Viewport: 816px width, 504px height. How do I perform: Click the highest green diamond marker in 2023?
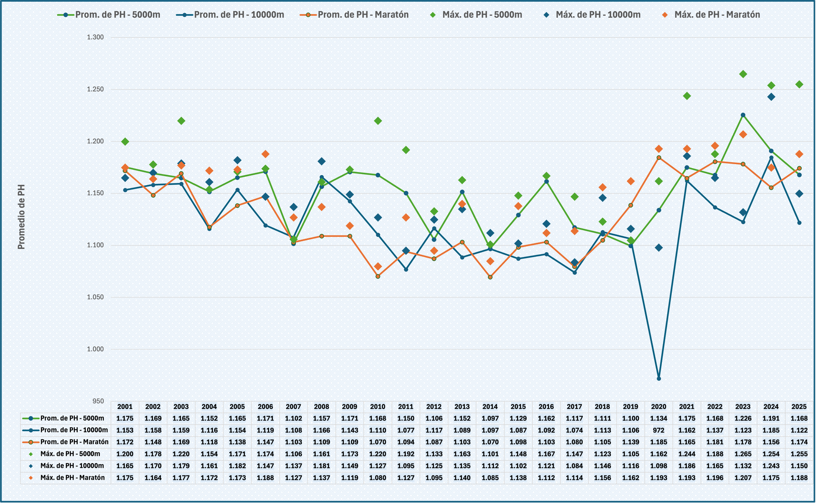(743, 74)
